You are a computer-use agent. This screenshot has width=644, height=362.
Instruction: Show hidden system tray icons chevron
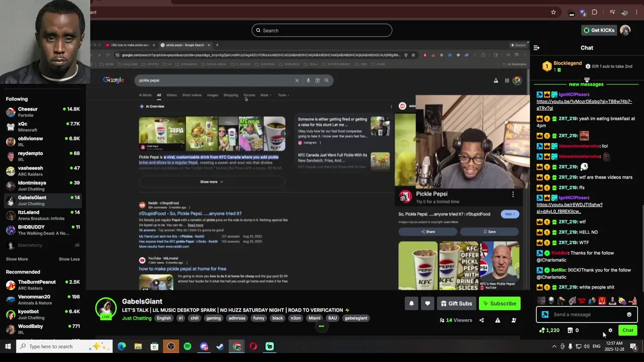point(554,346)
